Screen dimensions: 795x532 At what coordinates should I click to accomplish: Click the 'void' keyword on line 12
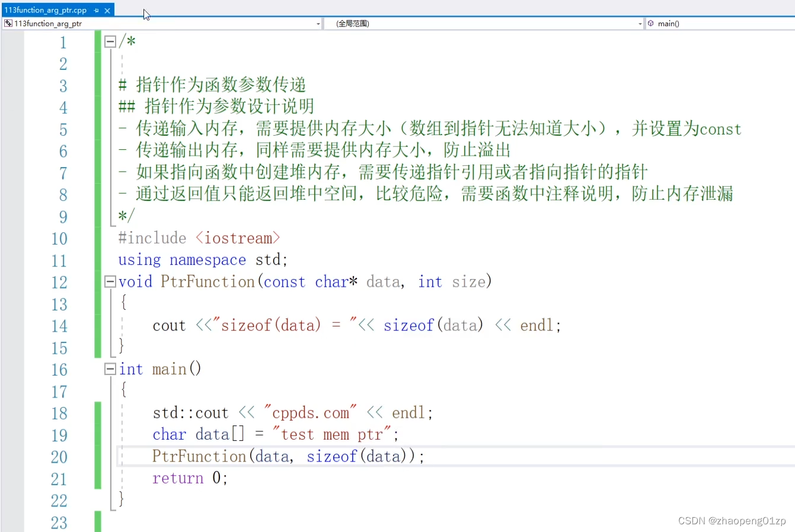(x=135, y=281)
